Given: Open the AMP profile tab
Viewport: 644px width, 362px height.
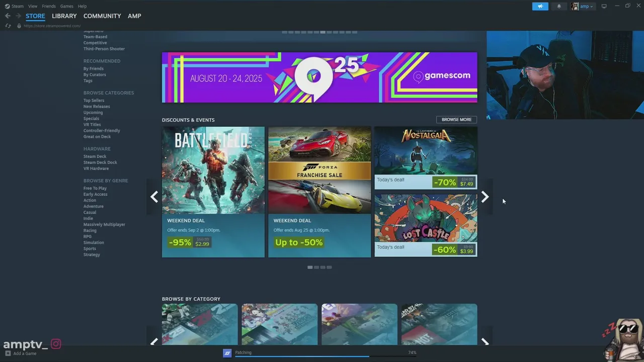Looking at the screenshot, I should click(x=134, y=16).
